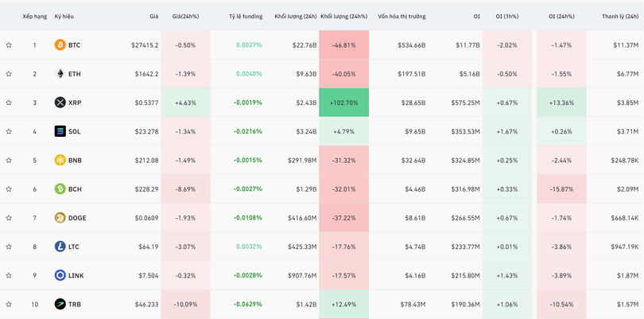Screen dimensions: 644x319
Task: Sort by Vốn hóa thị trường column
Action: 402,16
